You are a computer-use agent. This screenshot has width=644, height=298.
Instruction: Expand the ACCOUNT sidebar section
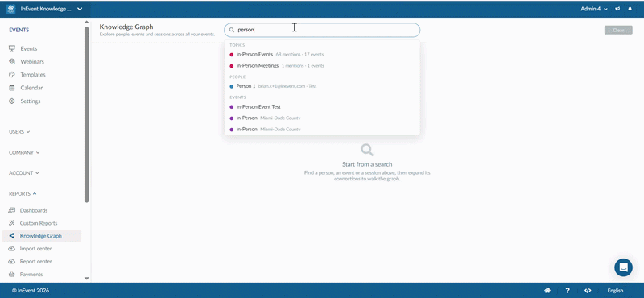tap(24, 173)
